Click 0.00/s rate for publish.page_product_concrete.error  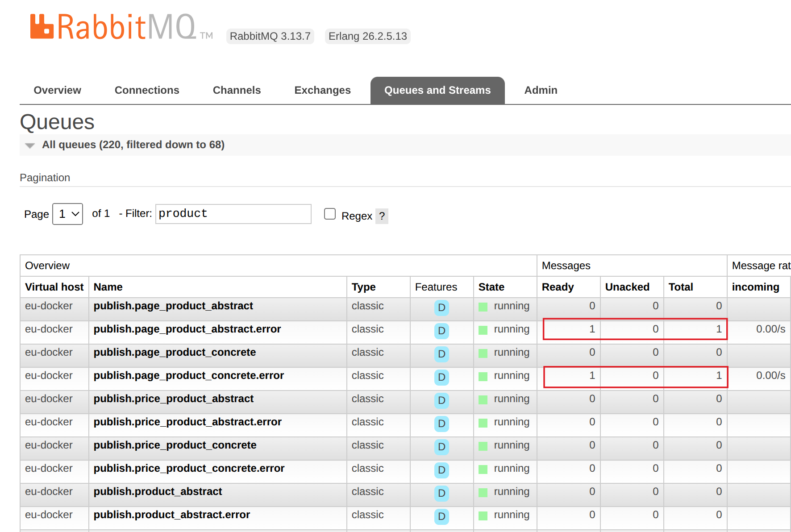770,375
